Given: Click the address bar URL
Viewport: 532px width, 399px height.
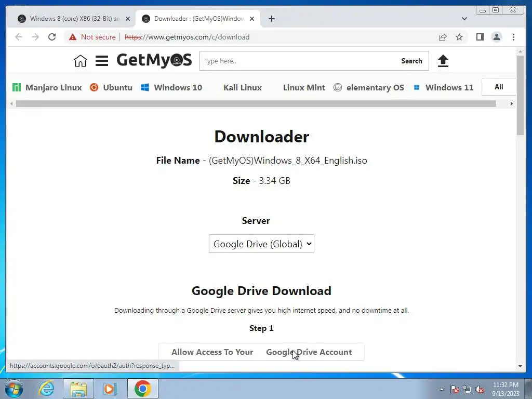Looking at the screenshot, I should click(x=187, y=37).
